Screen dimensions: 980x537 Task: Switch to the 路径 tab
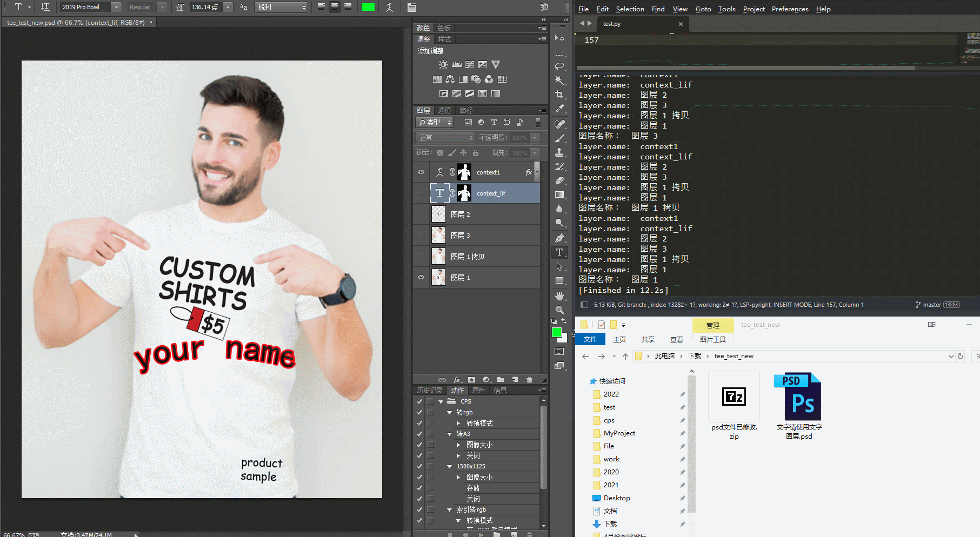pyautogui.click(x=466, y=110)
